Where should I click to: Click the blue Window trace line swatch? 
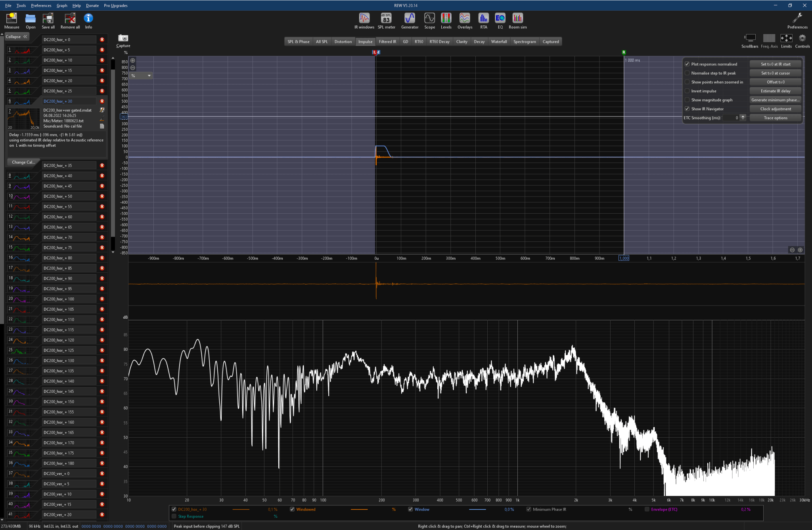click(x=477, y=509)
